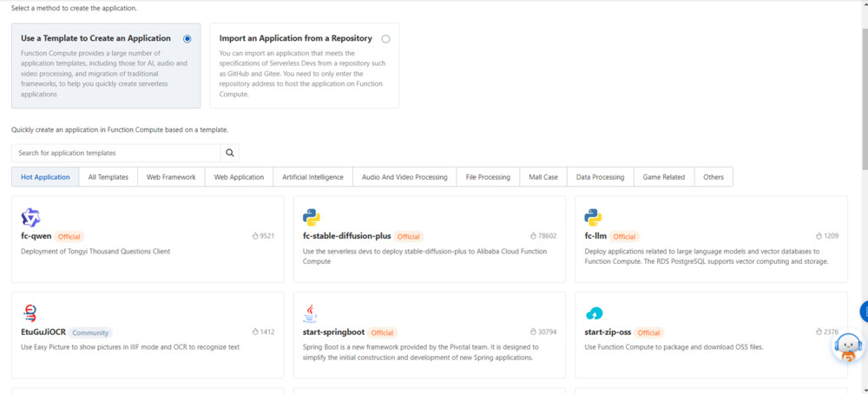The height and width of the screenshot is (394, 868).
Task: Open the start-springboot template title
Action: pos(333,332)
